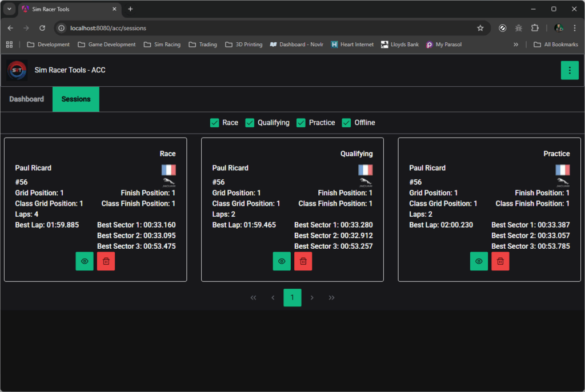Click the Sim Racer Tools logo
Screen dimensions: 585x392
point(17,70)
